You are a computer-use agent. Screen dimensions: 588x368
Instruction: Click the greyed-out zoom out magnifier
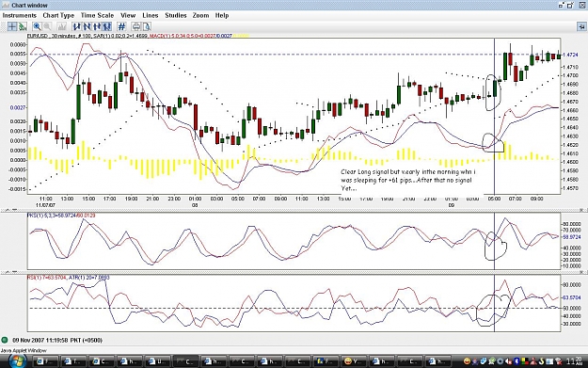tap(47, 26)
